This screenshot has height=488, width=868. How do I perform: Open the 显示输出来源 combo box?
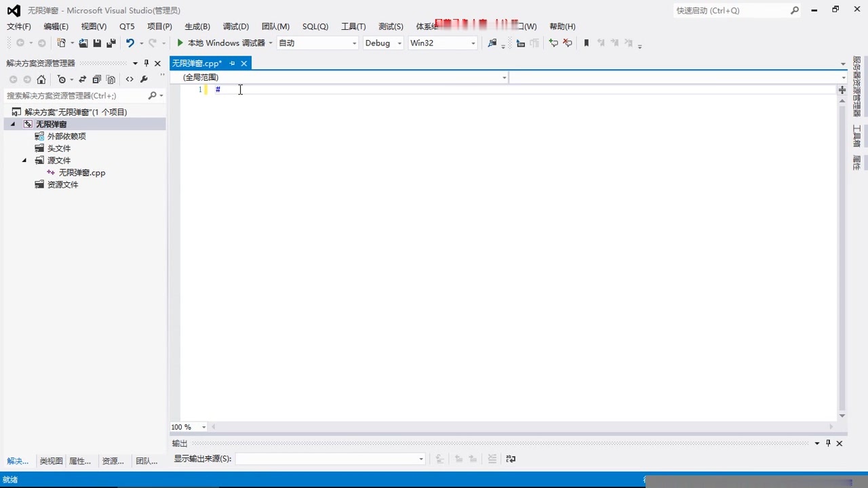pos(330,459)
